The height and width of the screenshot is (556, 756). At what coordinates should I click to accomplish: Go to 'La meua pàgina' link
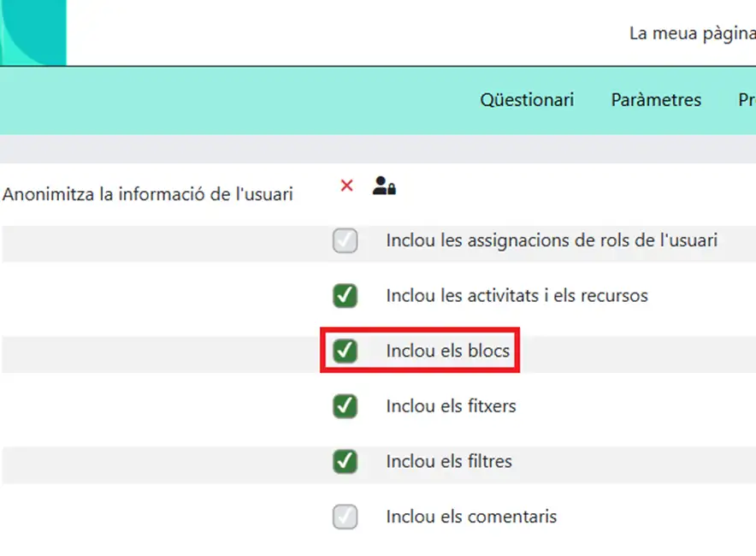tap(691, 33)
